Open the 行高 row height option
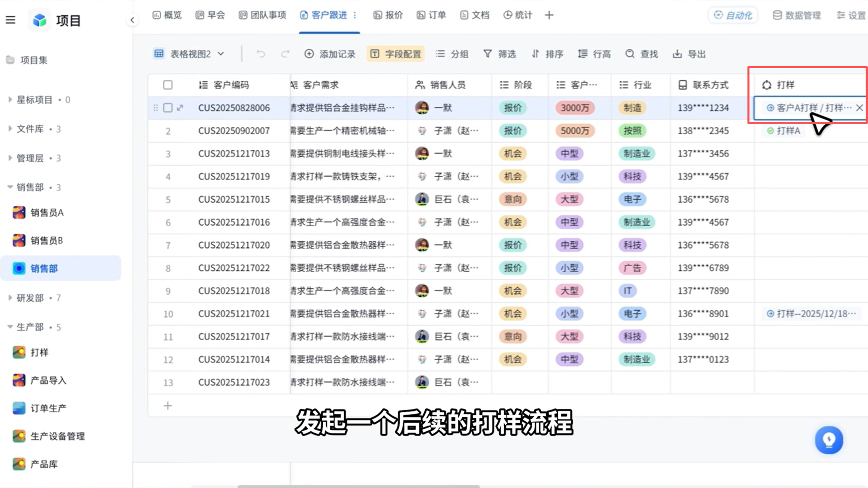The width and height of the screenshot is (868, 488). 594,54
